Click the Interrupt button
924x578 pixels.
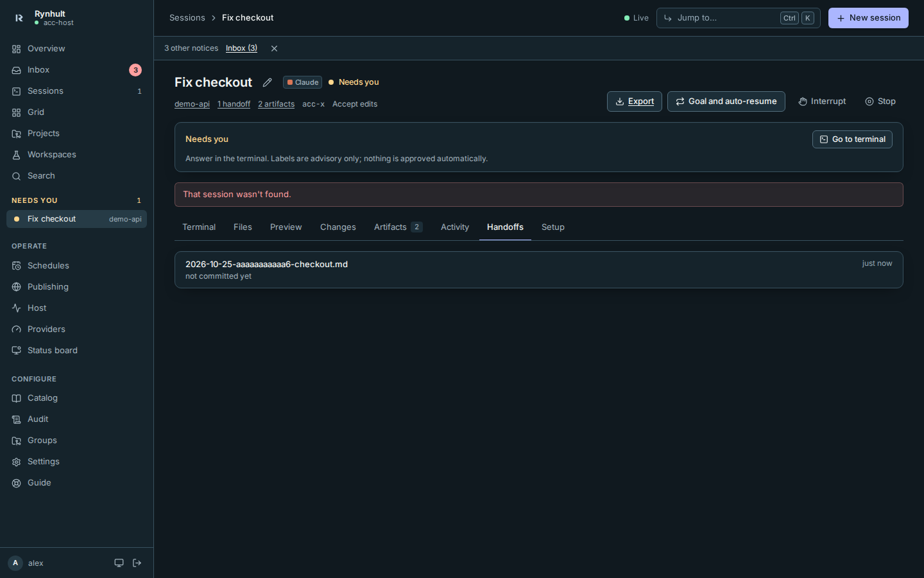822,101
